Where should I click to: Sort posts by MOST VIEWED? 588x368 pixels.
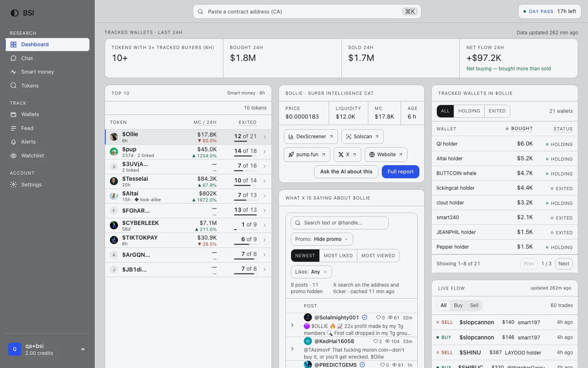[x=378, y=256]
